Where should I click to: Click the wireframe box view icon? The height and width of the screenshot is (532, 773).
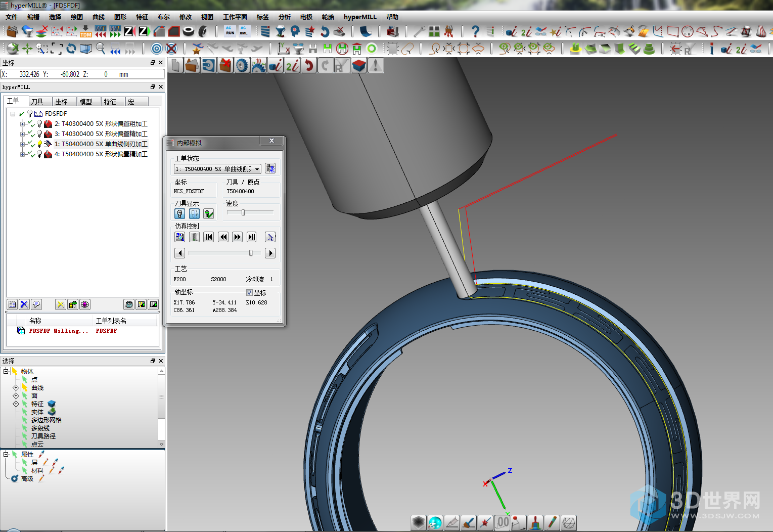tap(86, 49)
